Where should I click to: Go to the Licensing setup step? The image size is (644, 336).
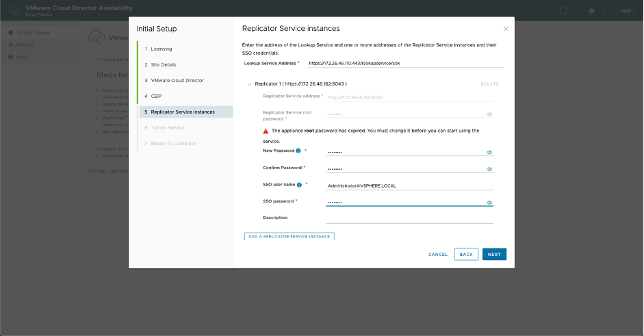[x=162, y=49]
